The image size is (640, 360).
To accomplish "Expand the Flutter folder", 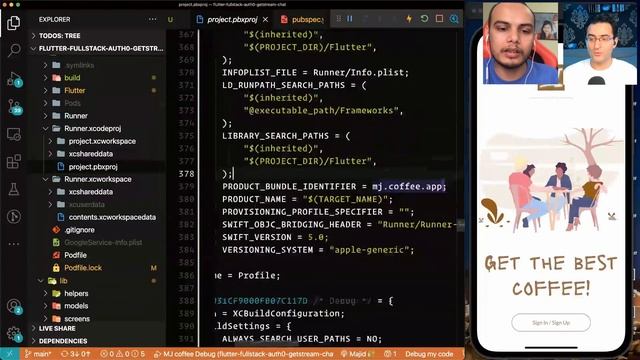I will coord(75,90).
